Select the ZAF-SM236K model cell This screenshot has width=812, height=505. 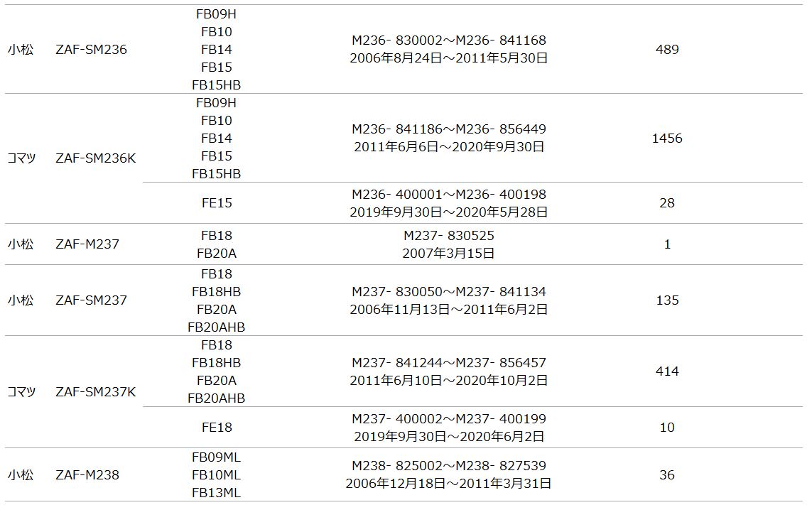[95, 158]
